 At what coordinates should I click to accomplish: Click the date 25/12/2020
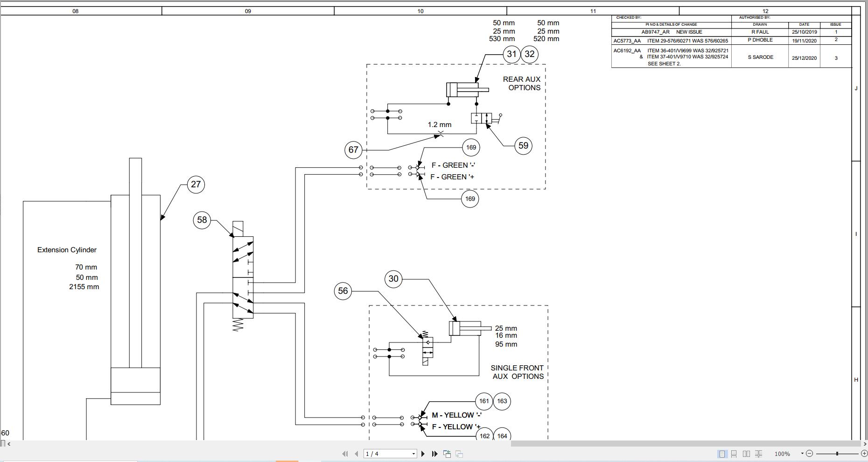coord(805,58)
